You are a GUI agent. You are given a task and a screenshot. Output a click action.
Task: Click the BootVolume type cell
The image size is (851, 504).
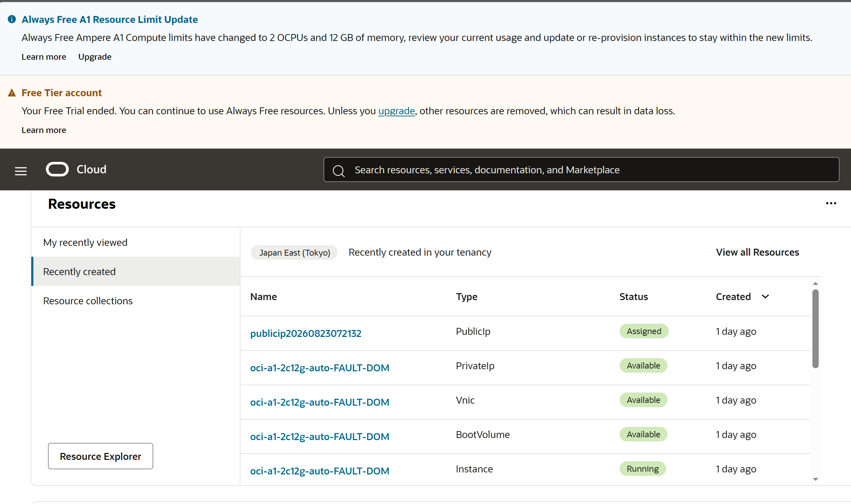click(x=483, y=435)
